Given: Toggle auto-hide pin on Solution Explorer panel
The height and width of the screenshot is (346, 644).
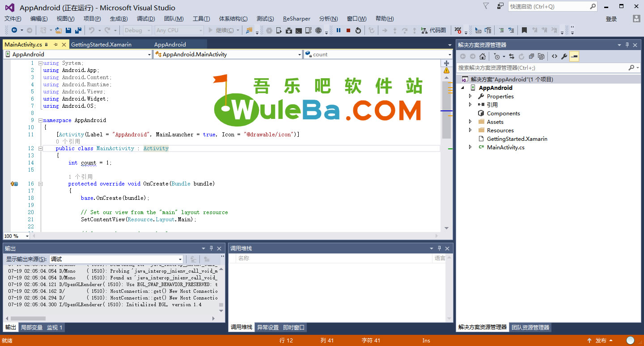Looking at the screenshot, I should coord(627,45).
